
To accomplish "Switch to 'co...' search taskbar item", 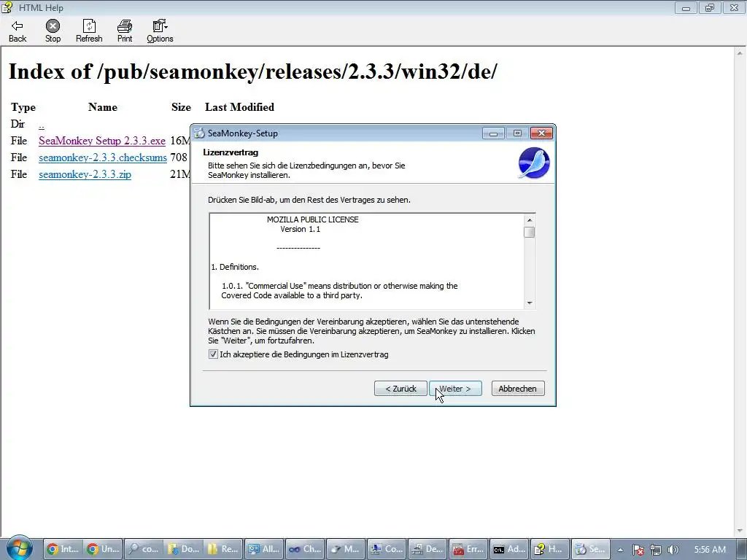I will tap(144, 549).
